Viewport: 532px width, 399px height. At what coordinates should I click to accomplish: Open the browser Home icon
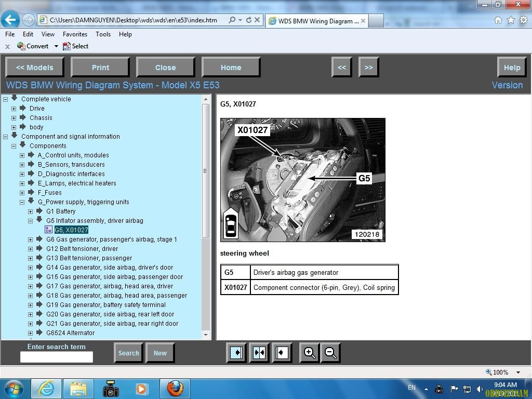click(x=498, y=20)
